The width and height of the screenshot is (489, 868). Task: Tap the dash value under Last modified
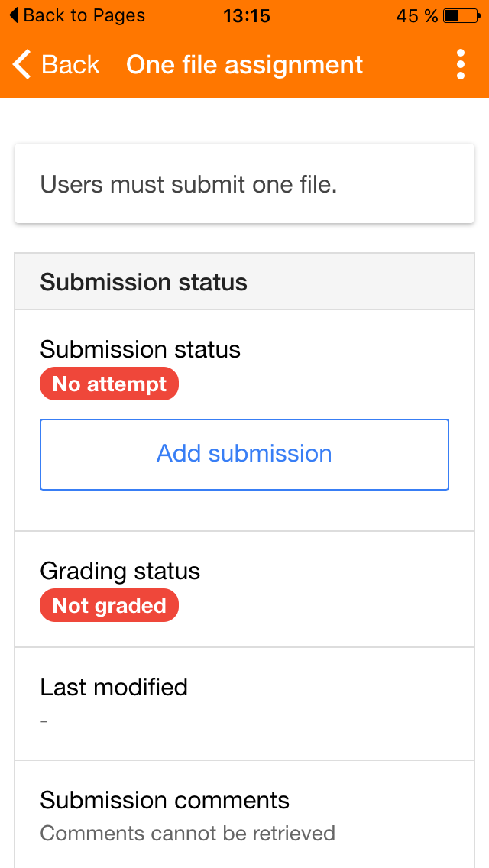pyautogui.click(x=44, y=721)
